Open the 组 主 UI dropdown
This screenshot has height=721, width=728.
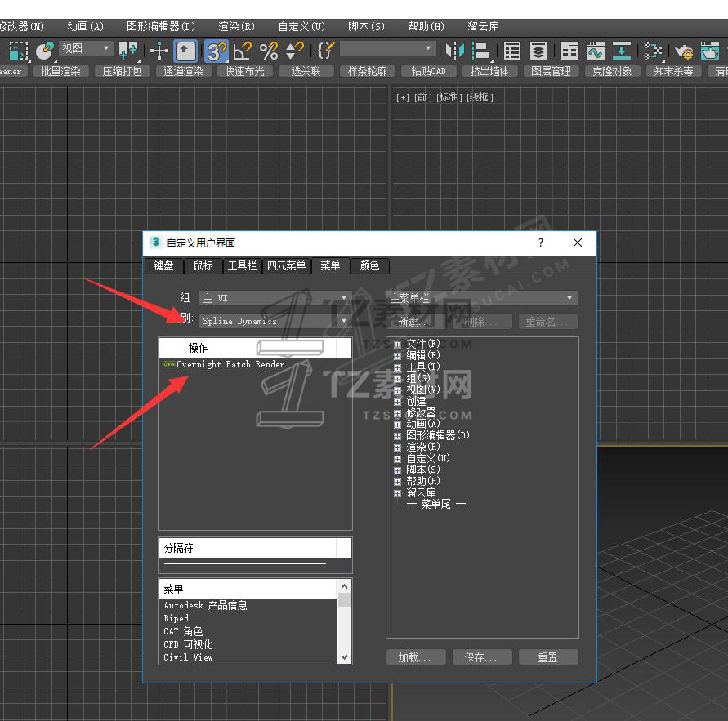click(x=275, y=298)
